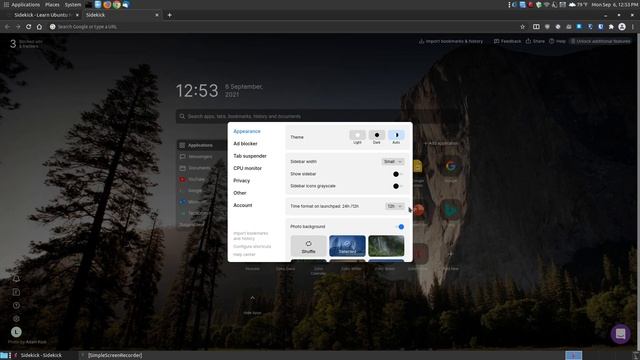The width and height of the screenshot is (640, 360).
Task: Open the CPU monitor settings section
Action: tap(247, 168)
